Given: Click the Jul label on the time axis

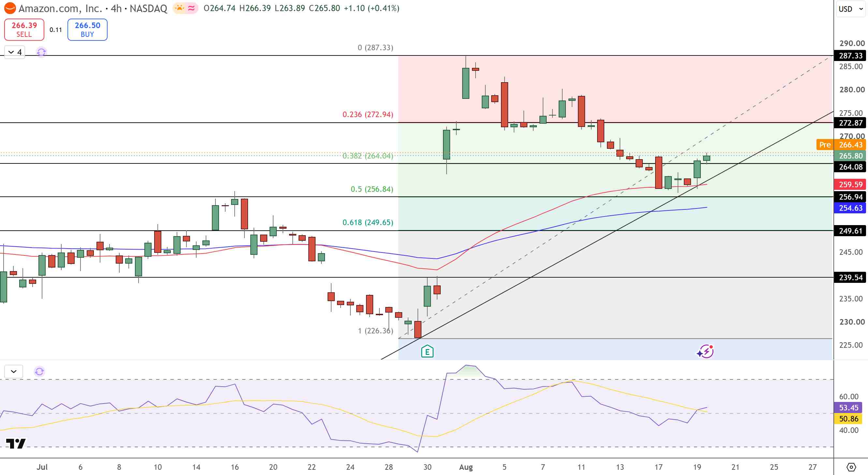Looking at the screenshot, I should coord(42,467).
